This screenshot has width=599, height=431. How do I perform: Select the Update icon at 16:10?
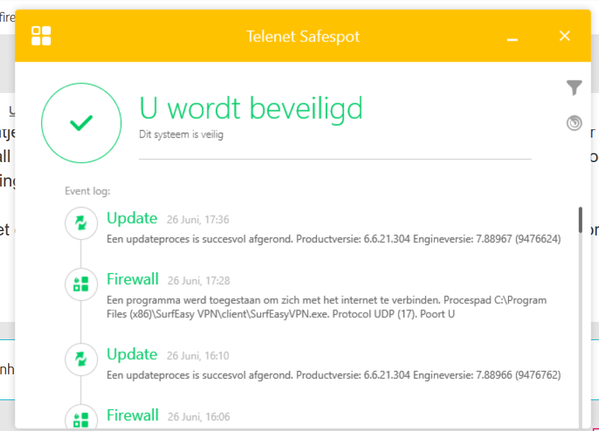(x=81, y=359)
